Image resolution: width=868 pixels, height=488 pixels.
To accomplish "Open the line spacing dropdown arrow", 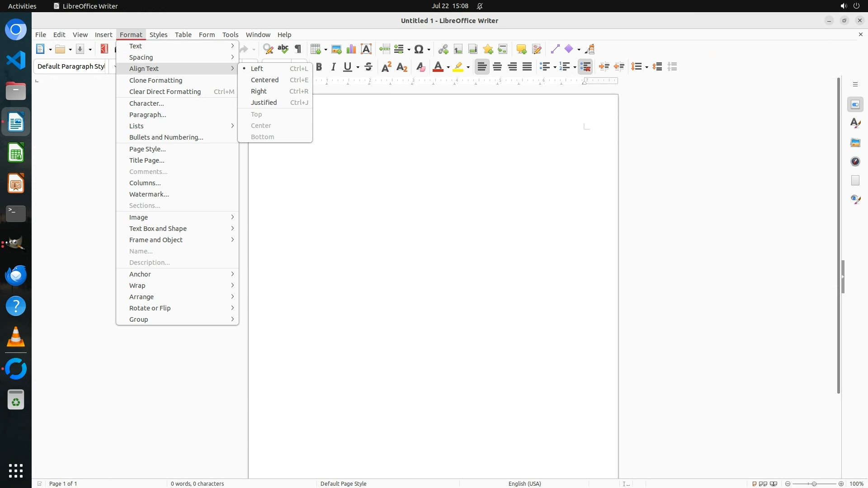I will (647, 67).
